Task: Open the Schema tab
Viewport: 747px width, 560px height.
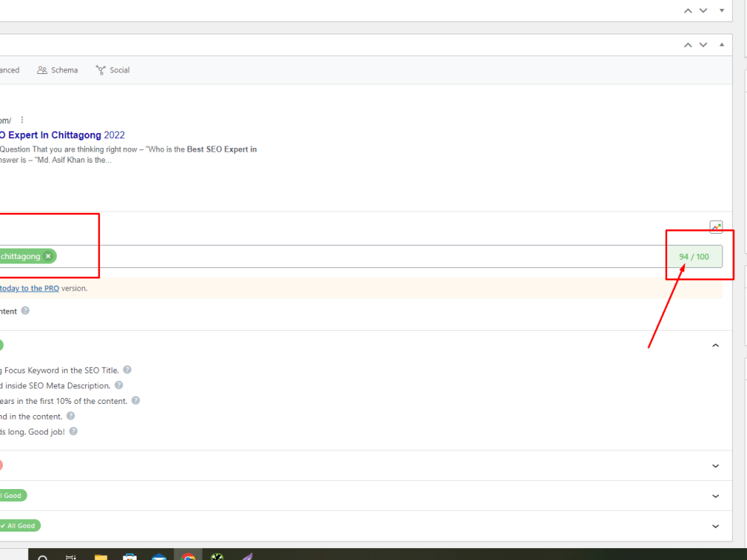Action: click(58, 70)
